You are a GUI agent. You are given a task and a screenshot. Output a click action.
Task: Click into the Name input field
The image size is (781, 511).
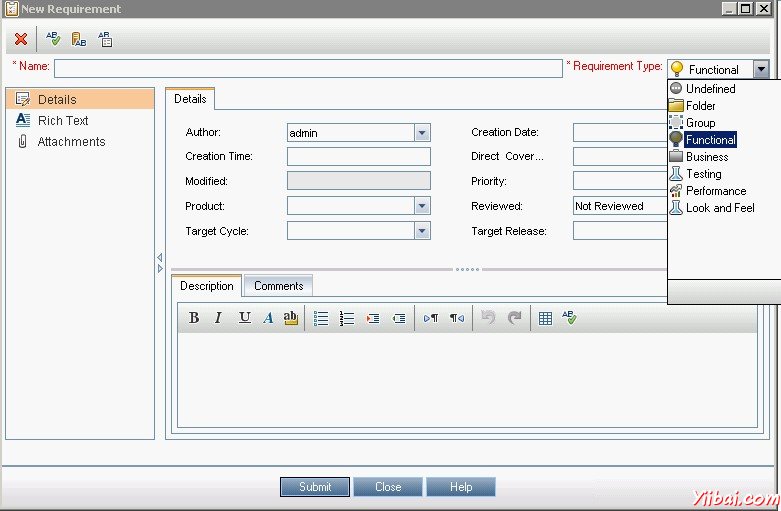click(x=308, y=68)
